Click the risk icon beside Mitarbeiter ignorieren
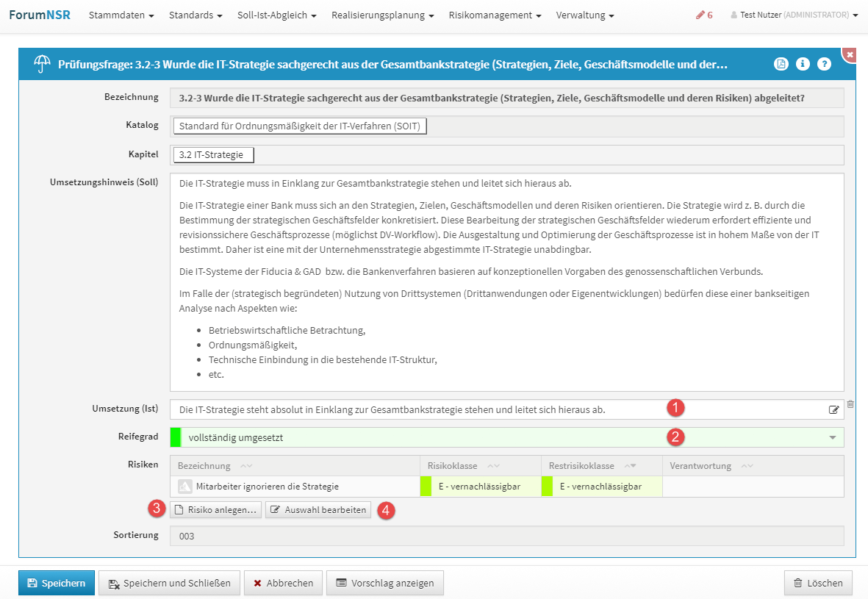Viewport: 868px width, 599px height. [x=184, y=487]
